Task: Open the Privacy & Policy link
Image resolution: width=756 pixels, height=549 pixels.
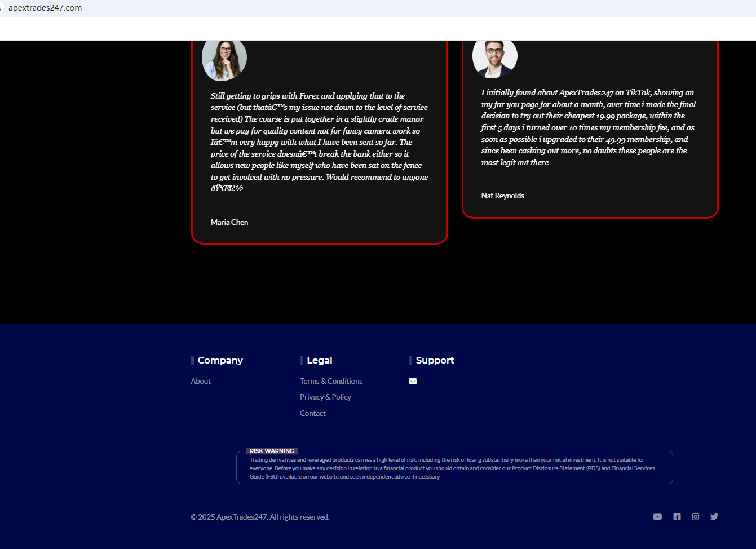Action: pyautogui.click(x=325, y=397)
